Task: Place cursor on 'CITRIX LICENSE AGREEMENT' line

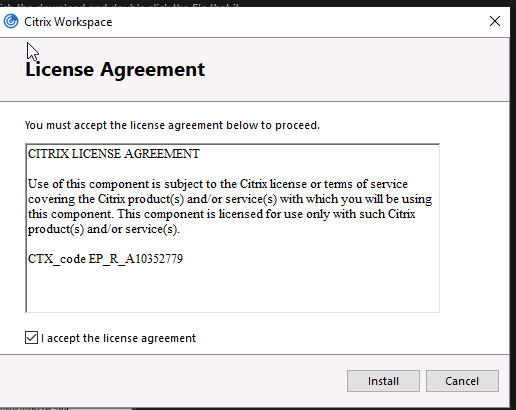Action: [x=114, y=154]
